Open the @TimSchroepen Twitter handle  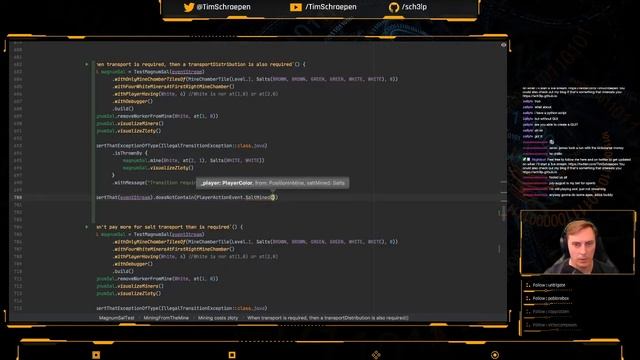pos(223,7)
